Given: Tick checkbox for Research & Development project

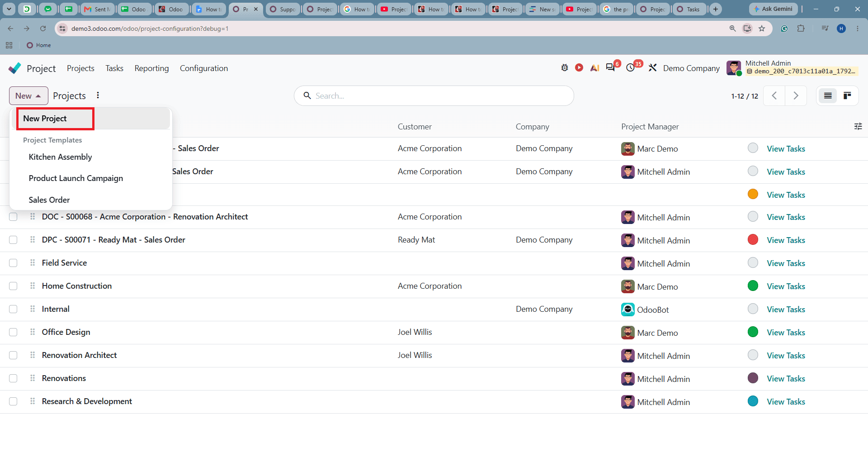Looking at the screenshot, I should pos(13,402).
